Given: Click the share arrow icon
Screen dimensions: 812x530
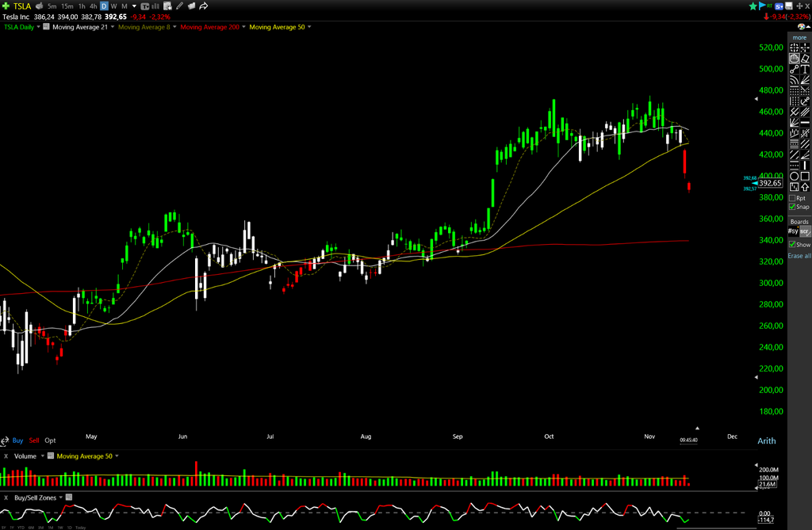Looking at the screenshot, I should [204, 6].
